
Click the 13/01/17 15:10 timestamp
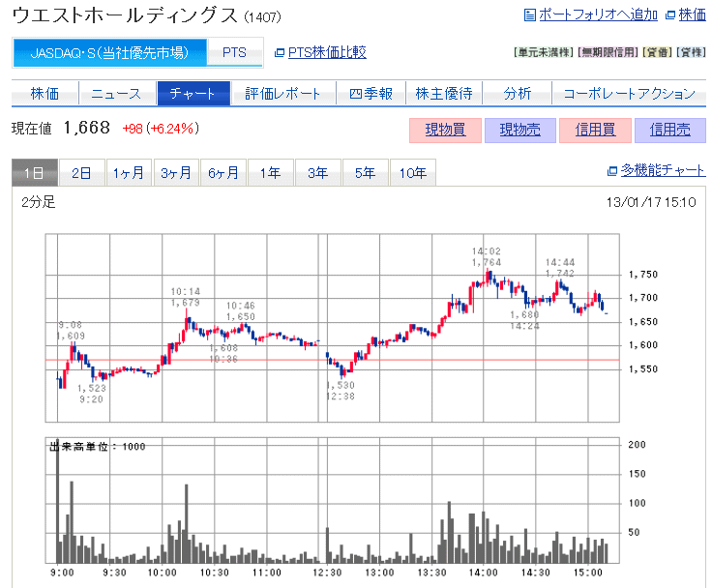pyautogui.click(x=651, y=202)
